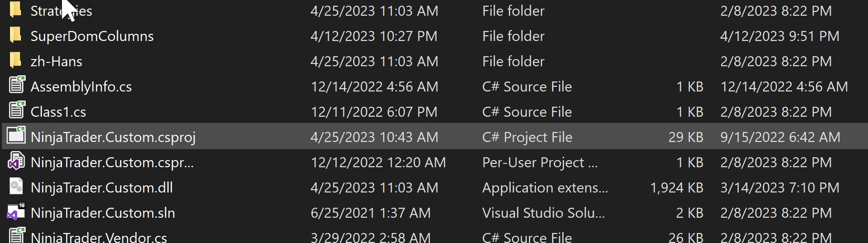Click the AssemblyInfo.cs C# file icon
Screen dimensions: 868x243
point(17,85)
